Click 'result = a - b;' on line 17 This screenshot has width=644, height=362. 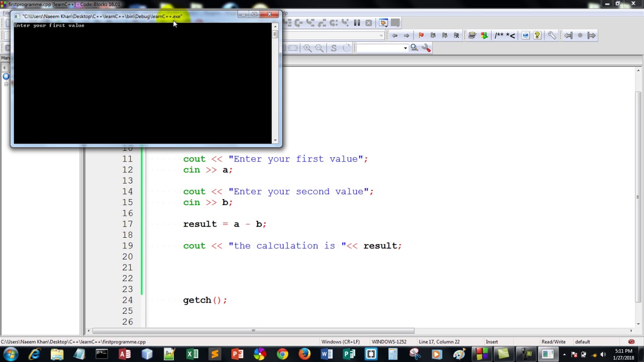pos(225,224)
